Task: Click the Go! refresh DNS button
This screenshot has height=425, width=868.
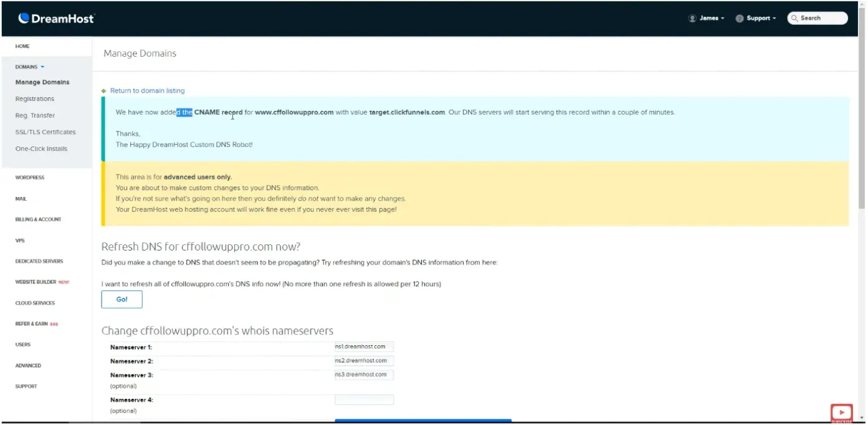Action: tap(122, 299)
